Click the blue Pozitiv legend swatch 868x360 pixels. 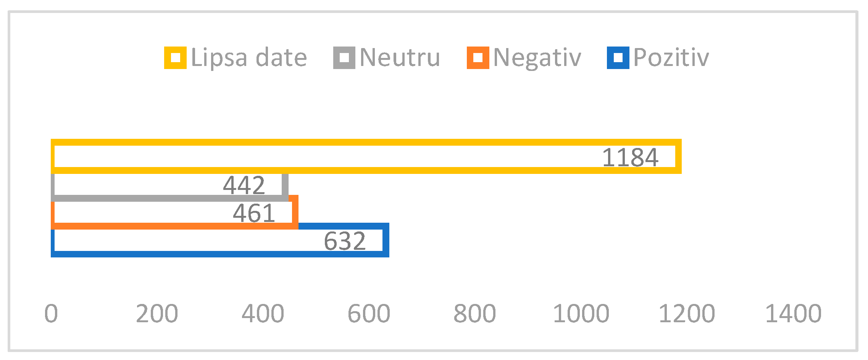(x=618, y=58)
